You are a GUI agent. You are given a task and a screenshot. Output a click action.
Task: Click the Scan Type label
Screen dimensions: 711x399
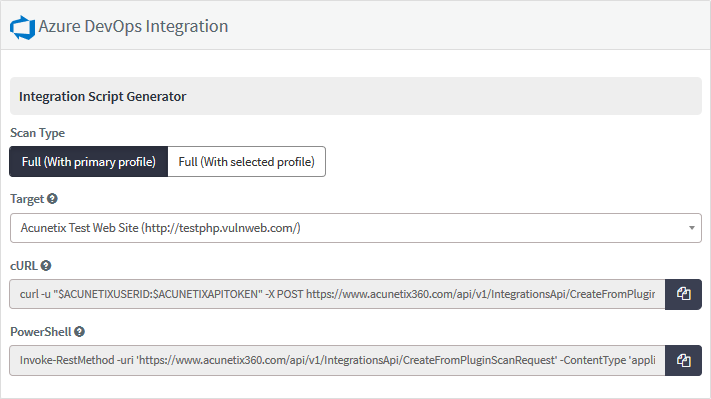click(38, 133)
